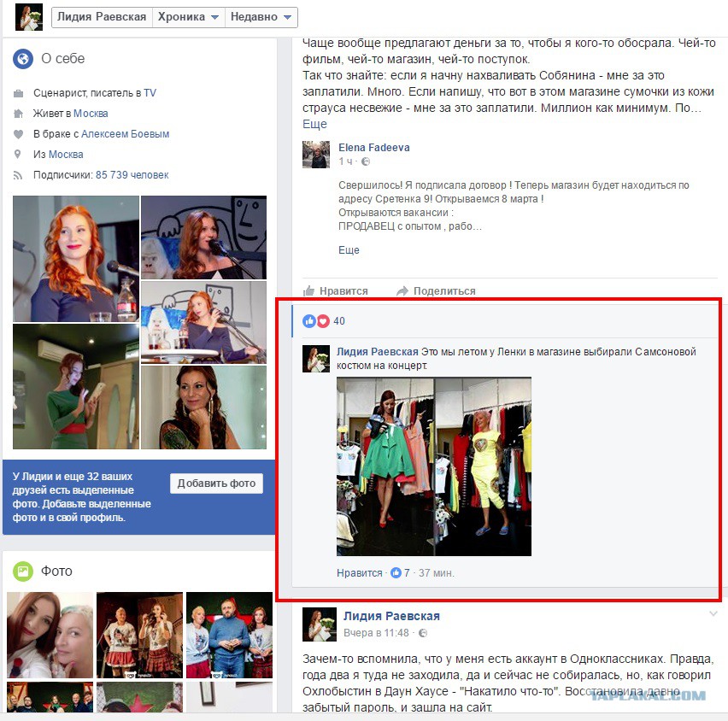Open photo thumbnail with man in blue sweater

coord(229,635)
